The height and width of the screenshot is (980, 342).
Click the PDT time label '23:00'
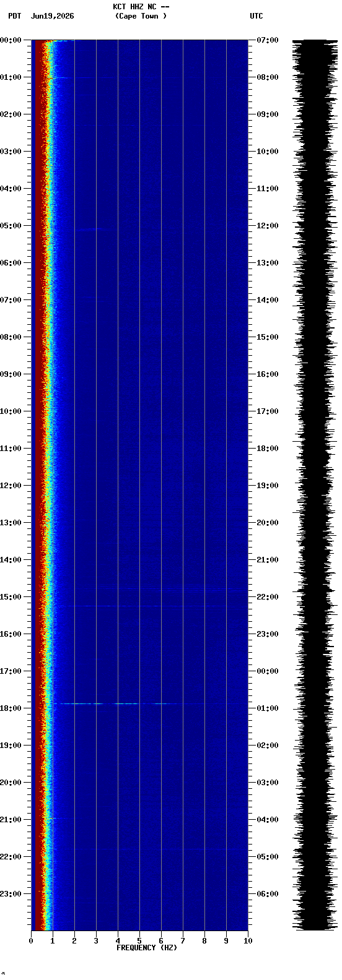11,894
